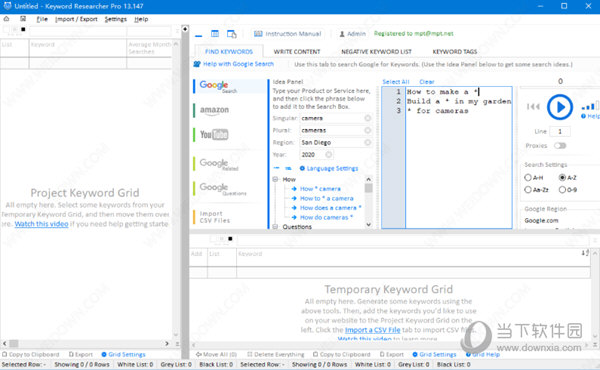Viewport: 600px width, 370px height.
Task: Click Grid Settings under temporary keyword grid
Action: 434,354
